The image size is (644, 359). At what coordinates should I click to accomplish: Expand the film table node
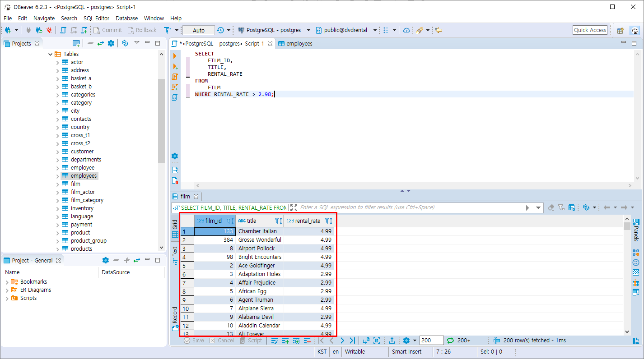(x=57, y=184)
